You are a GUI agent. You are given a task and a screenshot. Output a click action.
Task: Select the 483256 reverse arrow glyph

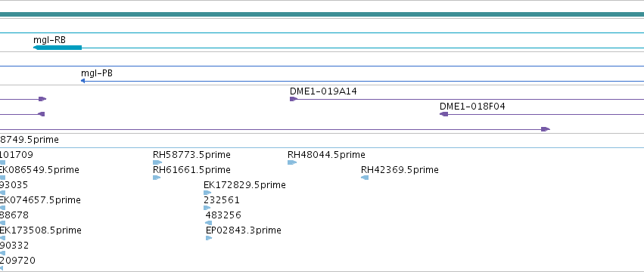[x=209, y=223]
